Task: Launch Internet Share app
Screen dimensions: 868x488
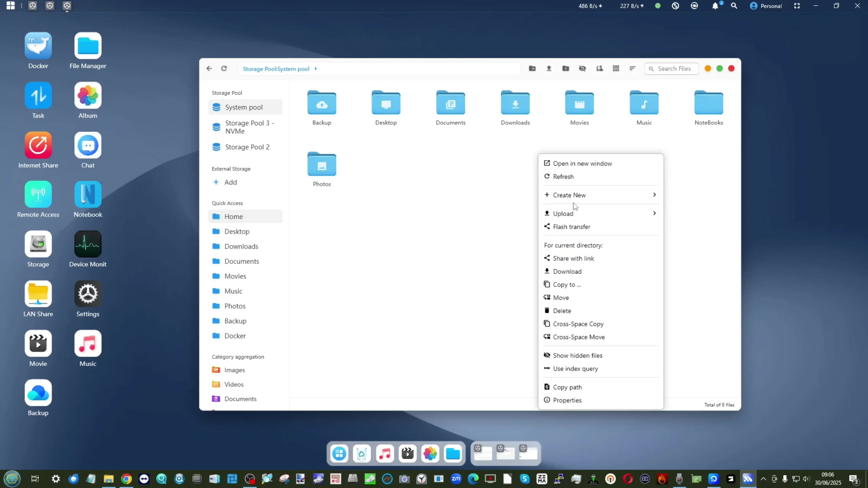Action: [38, 145]
